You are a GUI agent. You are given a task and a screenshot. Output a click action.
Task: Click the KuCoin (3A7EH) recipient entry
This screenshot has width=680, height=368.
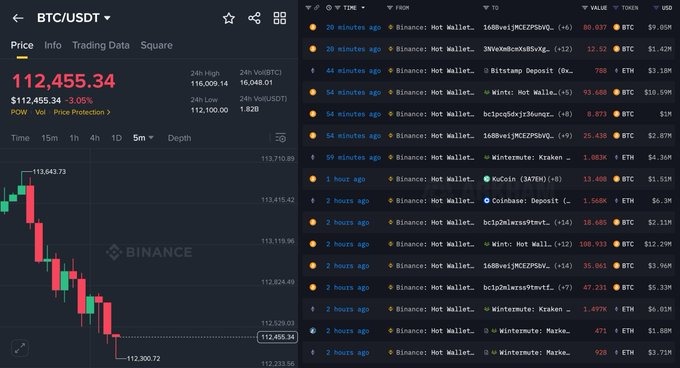pyautogui.click(x=519, y=179)
